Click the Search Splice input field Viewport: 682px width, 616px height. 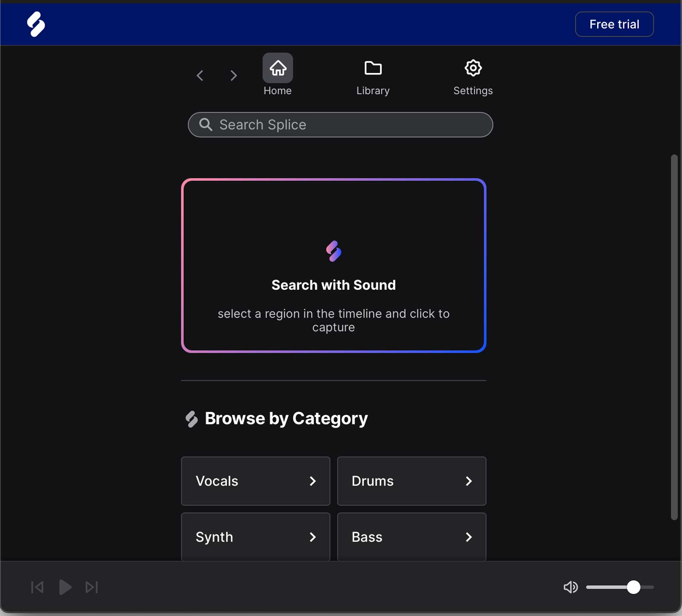tap(340, 125)
